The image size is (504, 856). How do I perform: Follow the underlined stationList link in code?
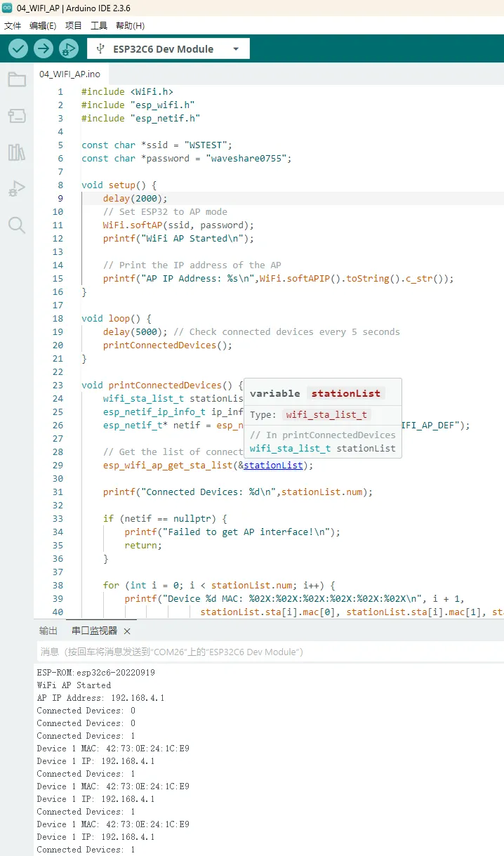click(273, 466)
